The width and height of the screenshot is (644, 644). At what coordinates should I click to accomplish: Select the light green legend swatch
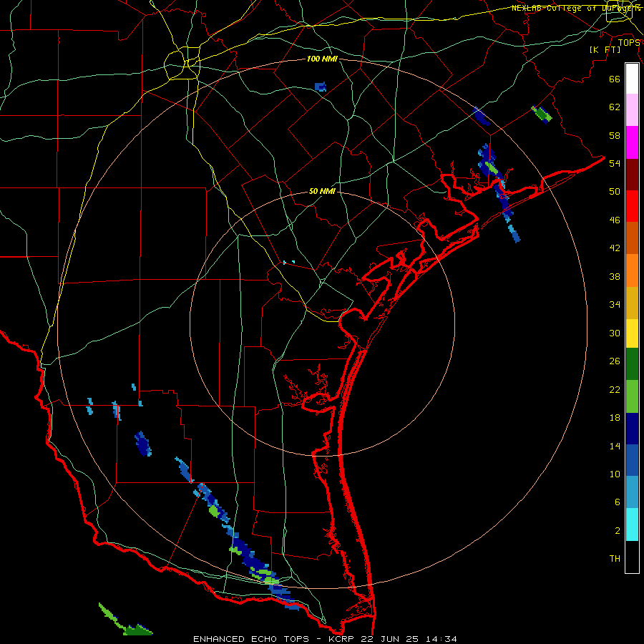pos(632,396)
